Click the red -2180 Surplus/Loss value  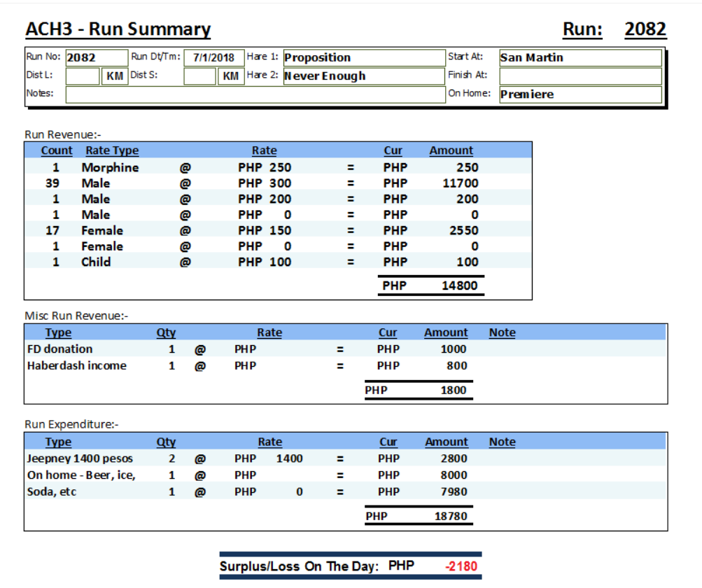[x=461, y=566]
